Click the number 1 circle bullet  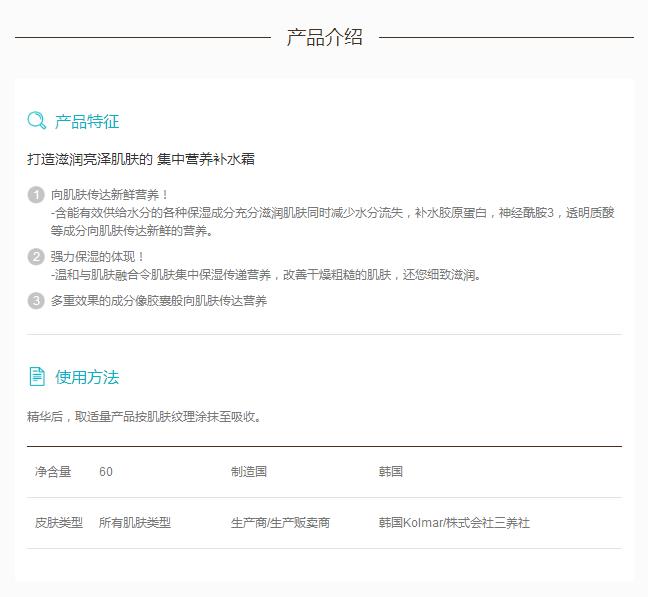[36, 195]
